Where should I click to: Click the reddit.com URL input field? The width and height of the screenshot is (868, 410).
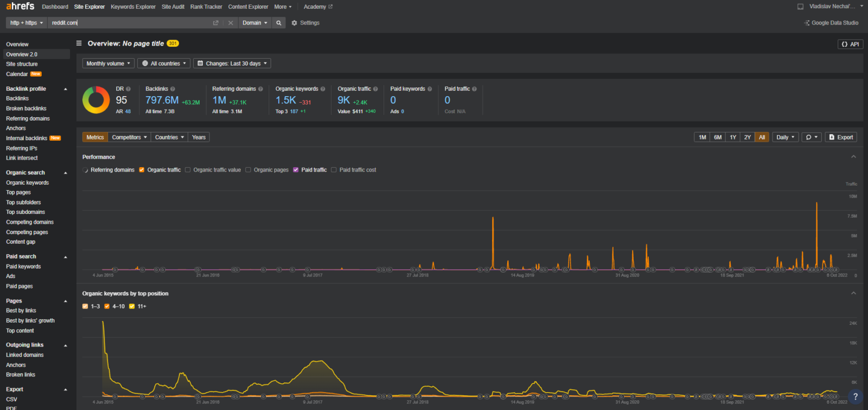pyautogui.click(x=130, y=23)
